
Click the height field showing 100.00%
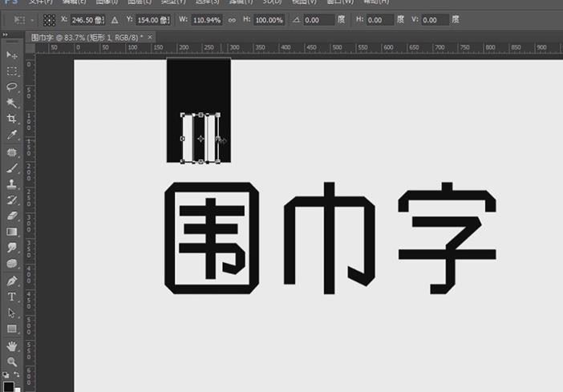tap(269, 20)
